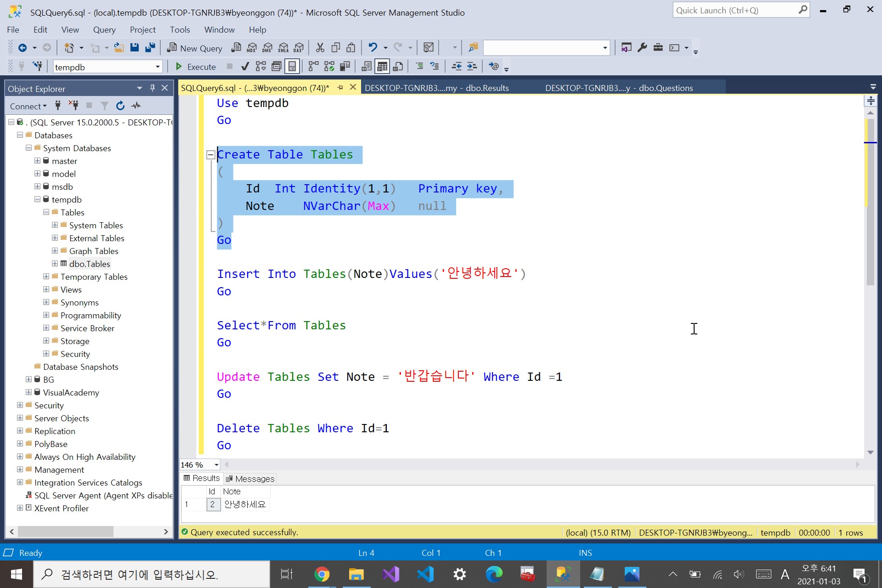The width and height of the screenshot is (882, 588).
Task: Click the Undo arrow icon
Action: point(373,48)
